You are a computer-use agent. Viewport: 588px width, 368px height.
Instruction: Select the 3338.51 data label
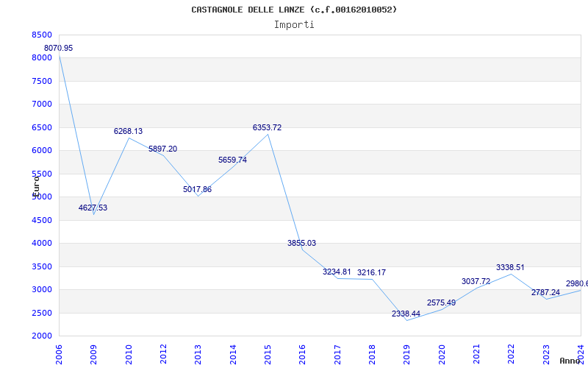(510, 267)
